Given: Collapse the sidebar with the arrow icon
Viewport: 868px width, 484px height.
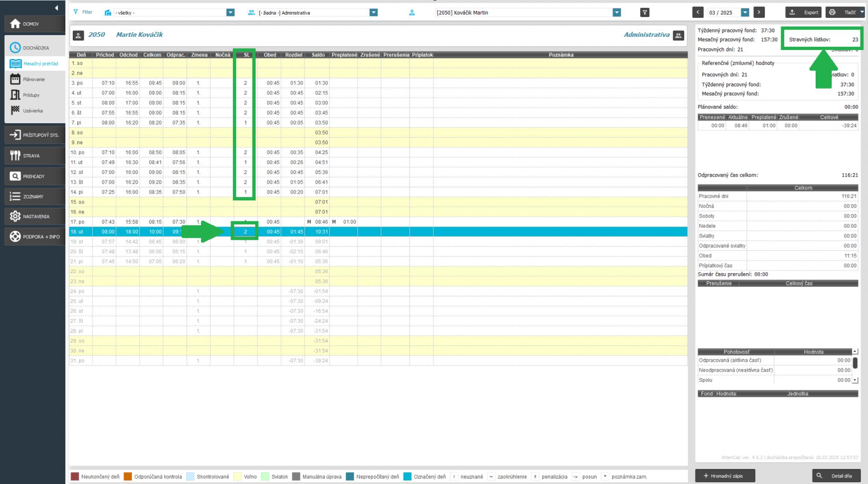Looking at the screenshot, I should coord(56,8).
